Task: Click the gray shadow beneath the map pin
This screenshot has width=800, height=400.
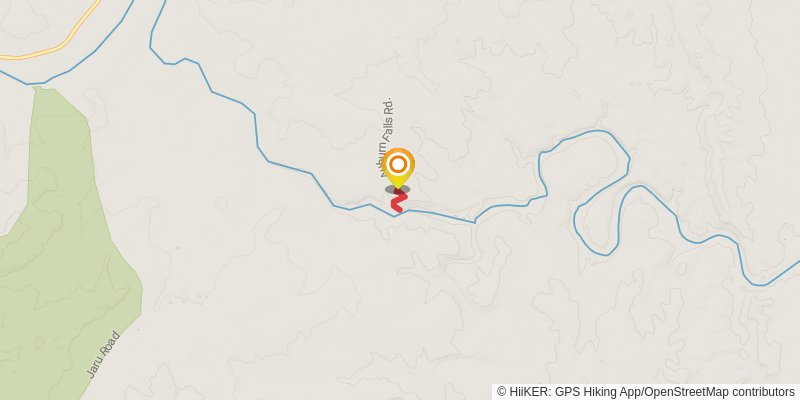Action: pyautogui.click(x=397, y=189)
